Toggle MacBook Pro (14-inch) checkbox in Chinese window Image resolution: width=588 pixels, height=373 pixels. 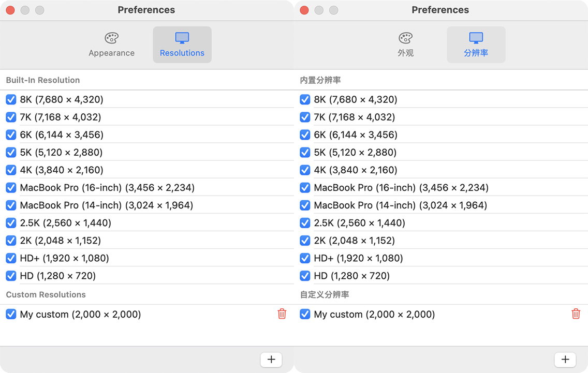[x=305, y=205]
